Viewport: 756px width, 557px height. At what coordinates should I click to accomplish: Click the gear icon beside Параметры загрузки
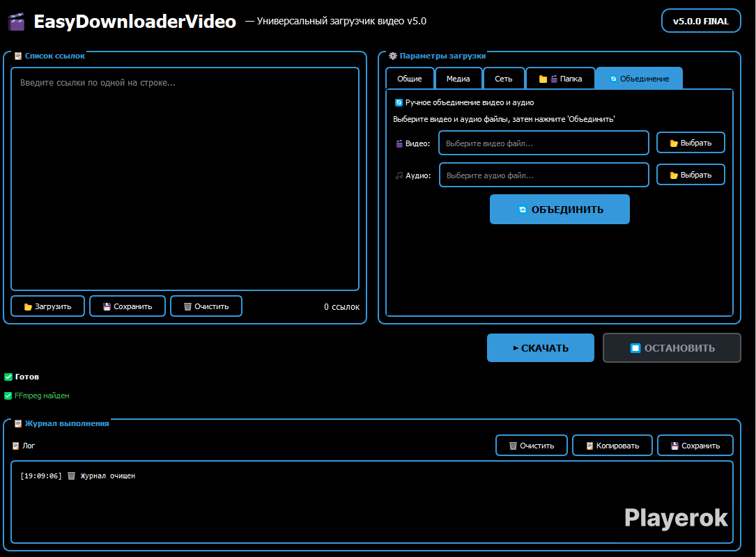pos(393,56)
